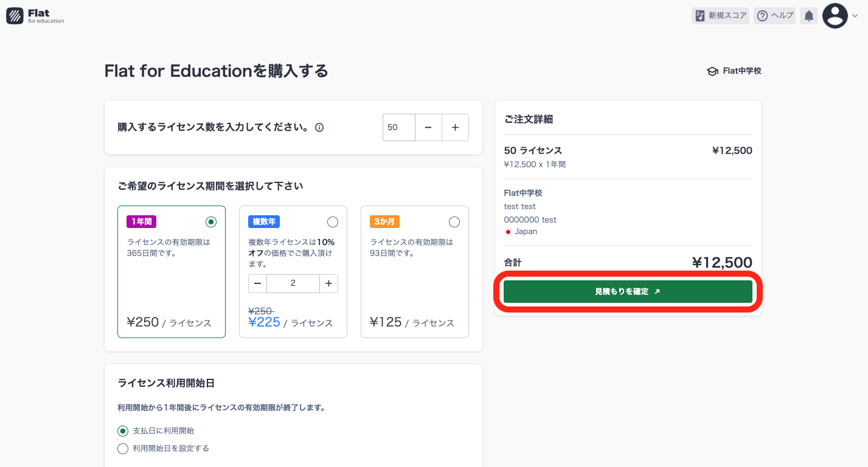This screenshot has width=868, height=467.
Task: Click the music score icon on 新規スコア button
Action: click(699, 15)
